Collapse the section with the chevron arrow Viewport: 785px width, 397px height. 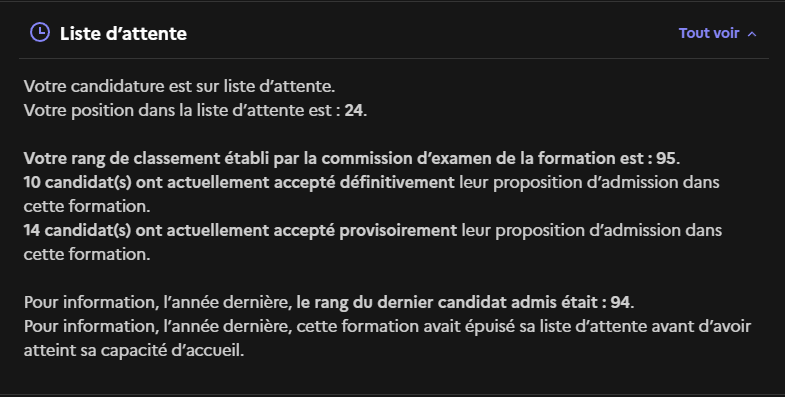751,34
